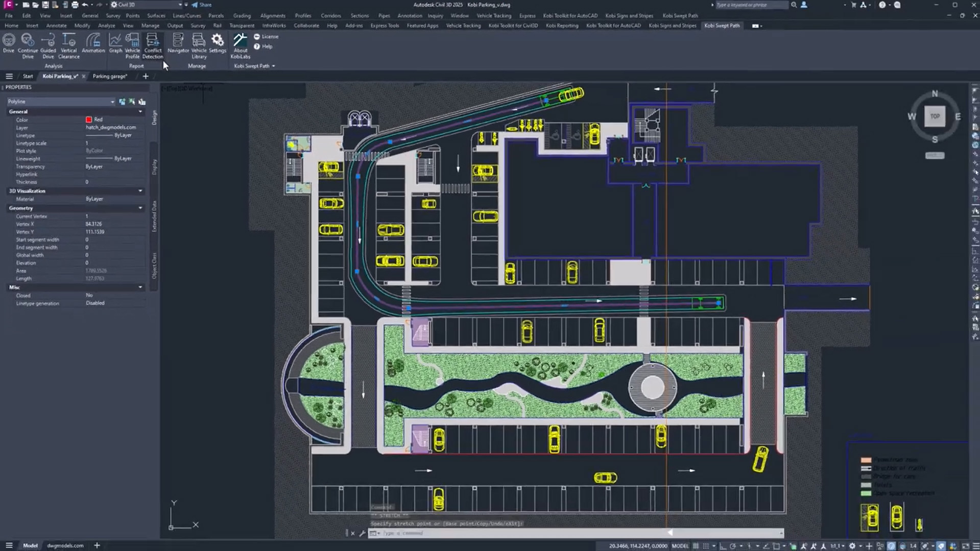Click the Undo arrow in quick access toolbar
This screenshot has height=551, width=980.
(85, 5)
